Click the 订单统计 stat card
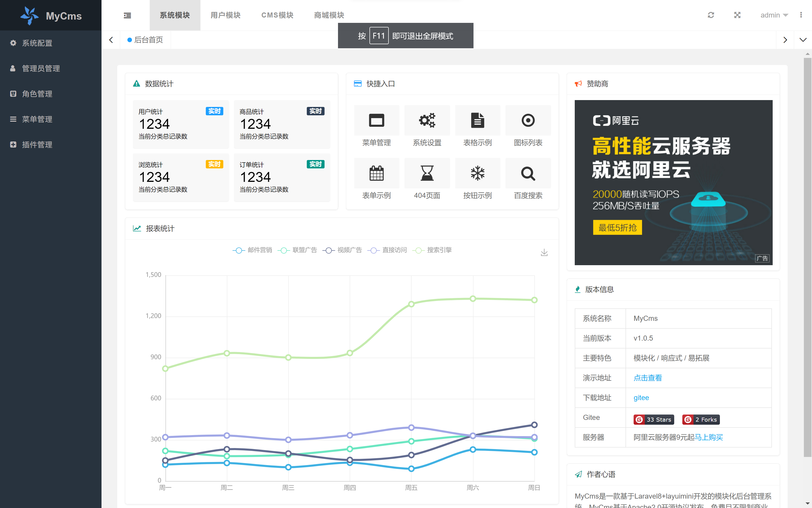This screenshot has height=508, width=812. pyautogui.click(x=282, y=177)
